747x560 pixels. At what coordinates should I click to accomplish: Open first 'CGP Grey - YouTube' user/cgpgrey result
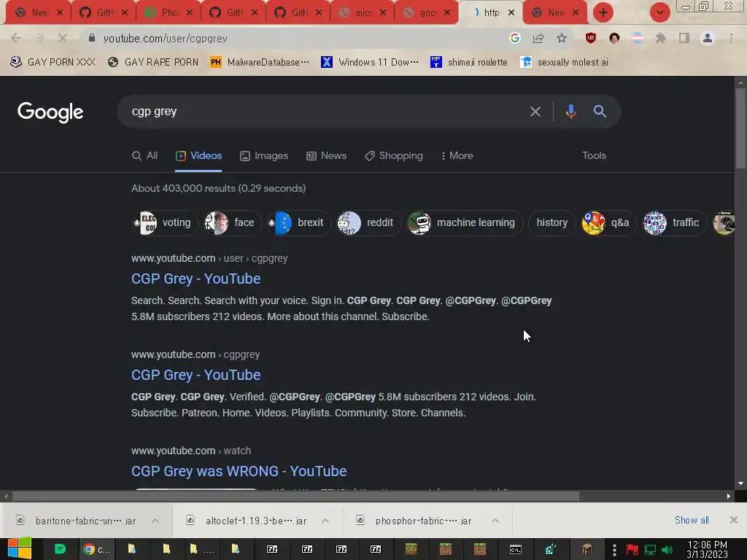196,279
